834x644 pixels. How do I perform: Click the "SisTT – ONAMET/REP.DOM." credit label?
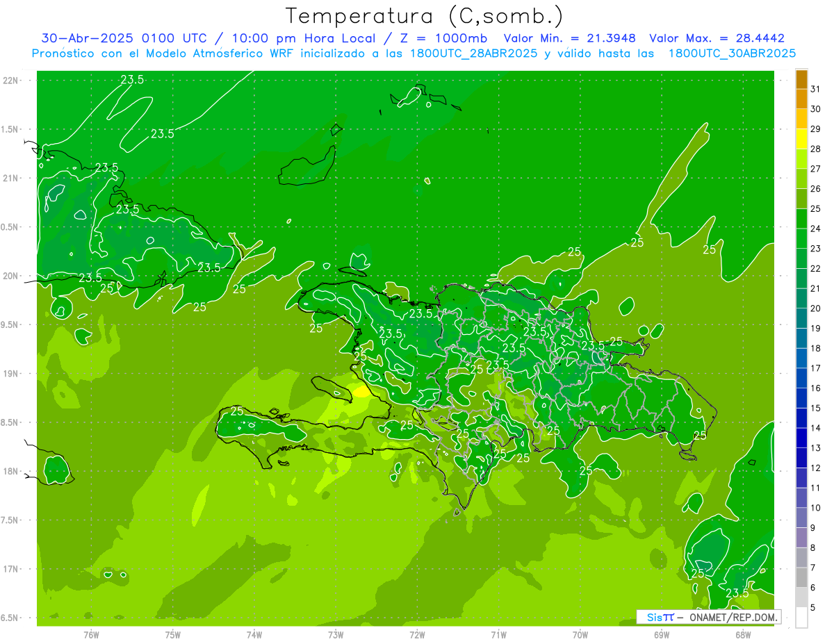click(x=709, y=617)
